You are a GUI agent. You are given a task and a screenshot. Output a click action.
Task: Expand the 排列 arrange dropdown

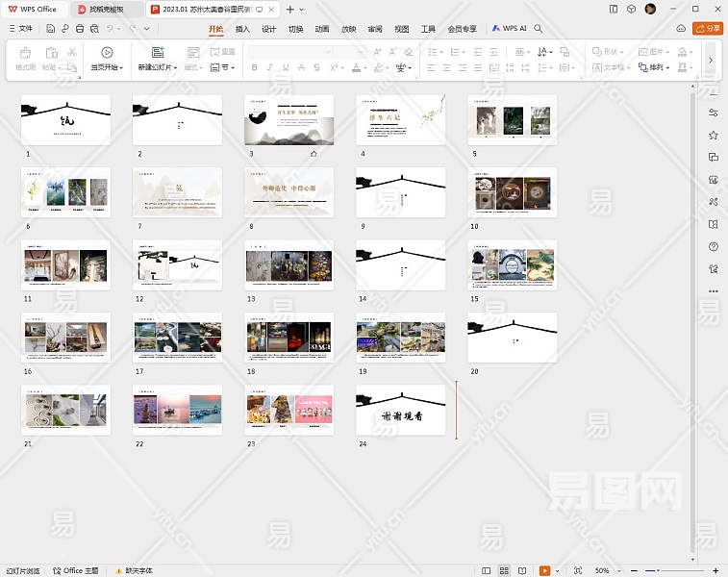(x=660, y=67)
